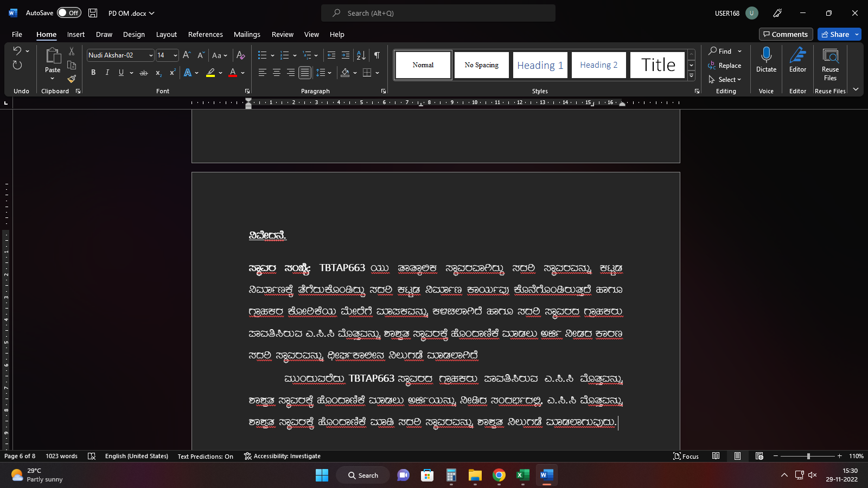Click the Windows Start button
Screen dimensions: 868x488
coord(322,476)
